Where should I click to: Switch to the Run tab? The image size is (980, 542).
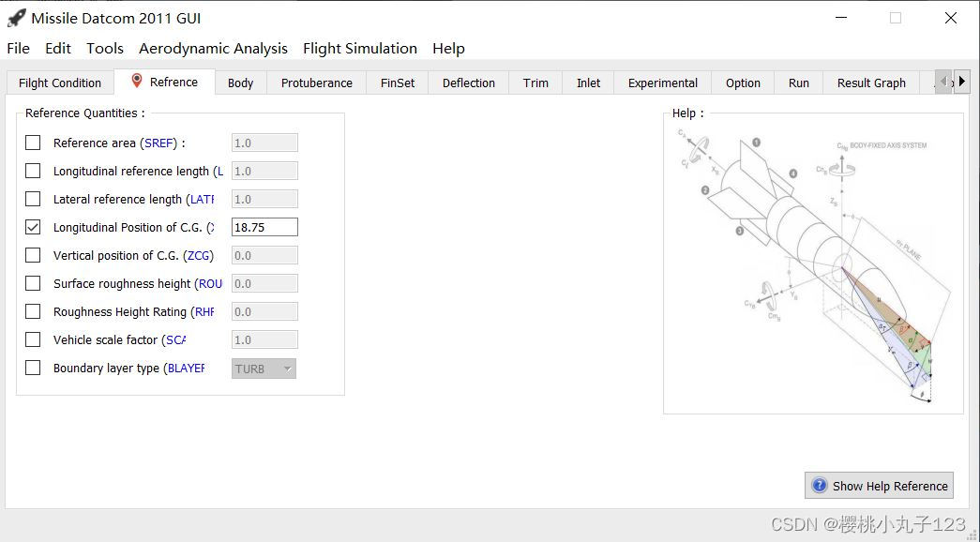pos(799,83)
